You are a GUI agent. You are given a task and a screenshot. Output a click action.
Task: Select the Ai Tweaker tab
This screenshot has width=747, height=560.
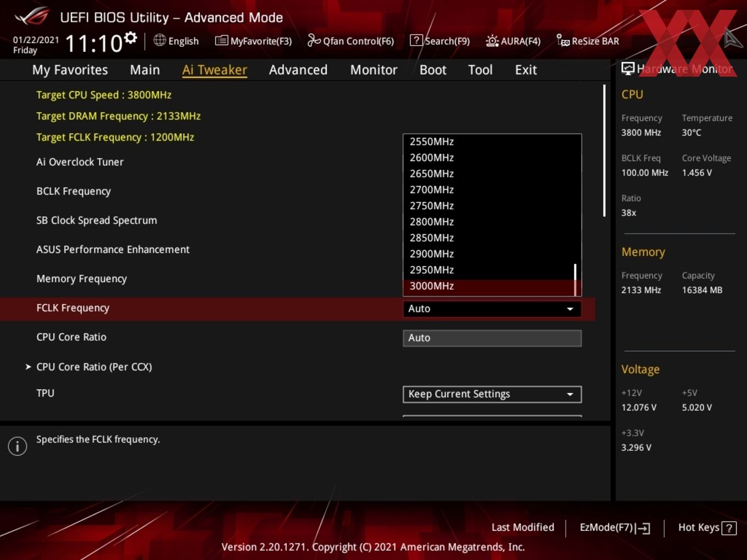pyautogui.click(x=215, y=70)
